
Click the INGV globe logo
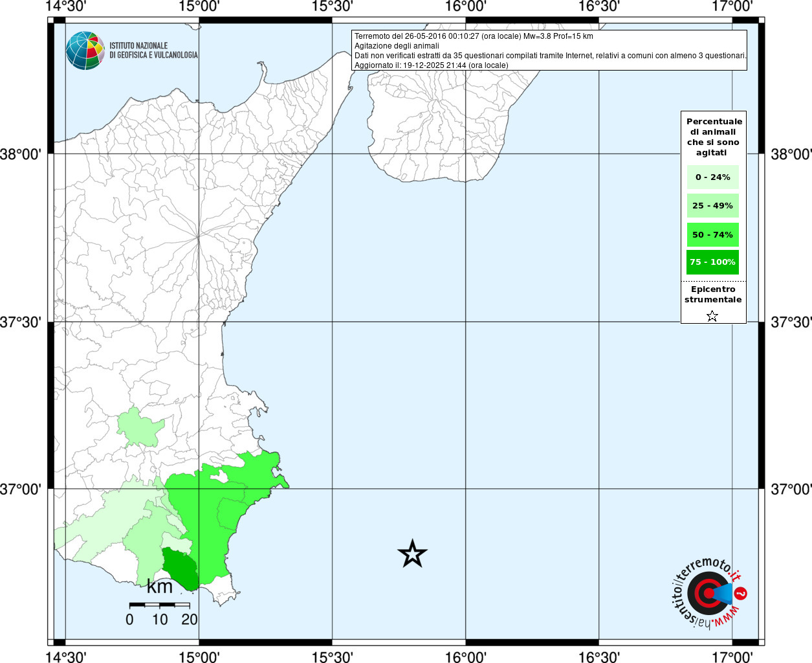pyautogui.click(x=85, y=51)
